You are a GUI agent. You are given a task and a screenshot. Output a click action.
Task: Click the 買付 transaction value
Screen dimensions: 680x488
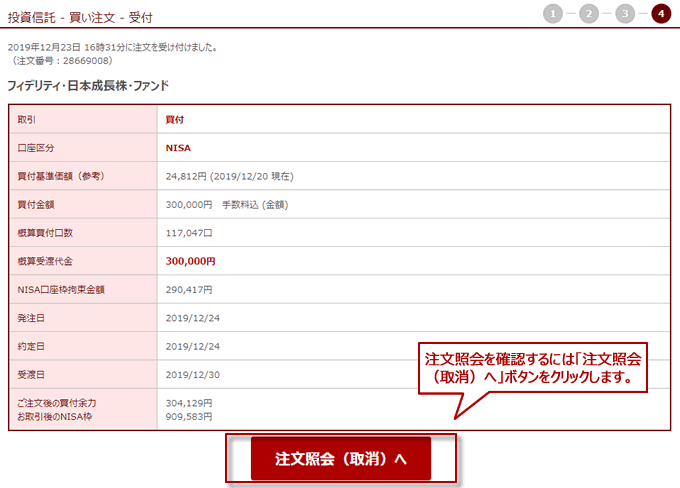(175, 120)
